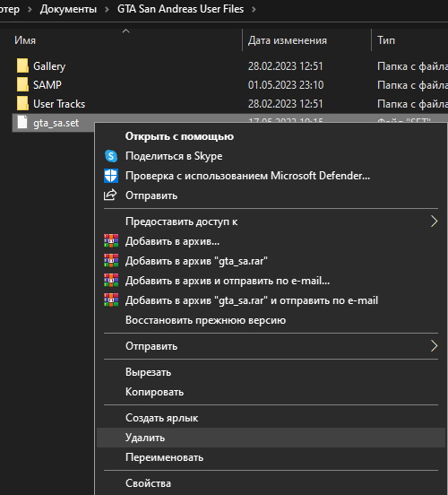
Task: Sort by Дата изменения column header
Action: (287, 40)
